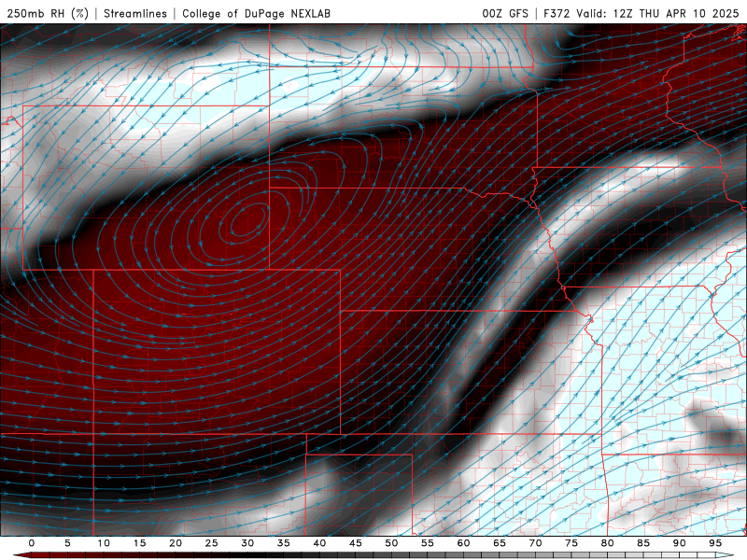Select the '70' colorbar scale label
Screen dimensions: 747x560
coord(535,543)
